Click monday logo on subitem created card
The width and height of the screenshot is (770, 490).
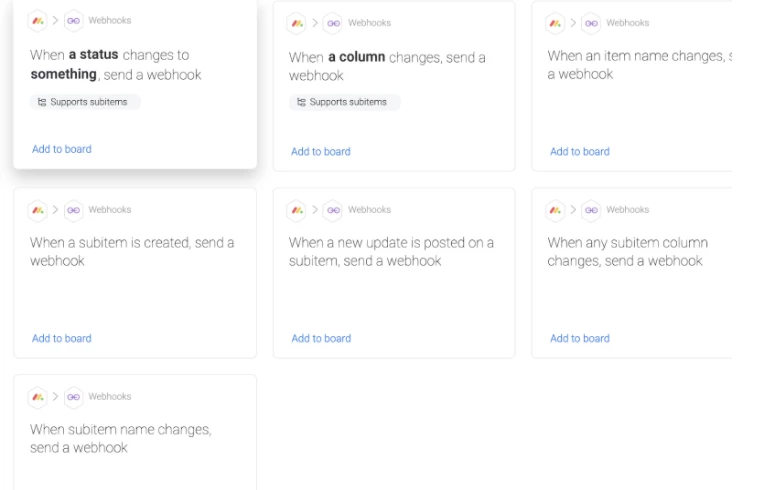38,210
